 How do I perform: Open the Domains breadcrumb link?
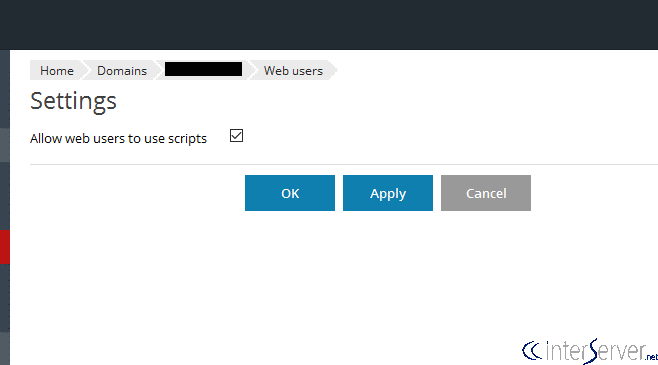[122, 70]
